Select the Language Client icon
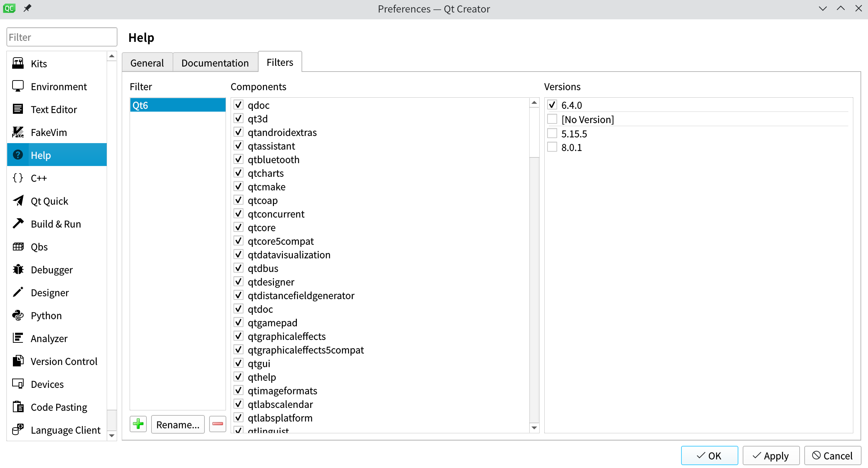The height and width of the screenshot is (468, 868). pyautogui.click(x=18, y=430)
